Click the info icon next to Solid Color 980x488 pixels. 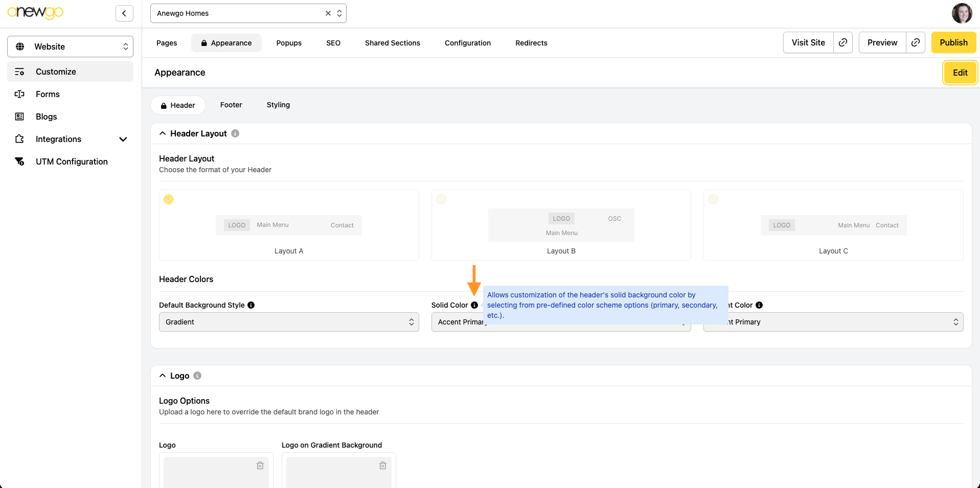click(474, 305)
